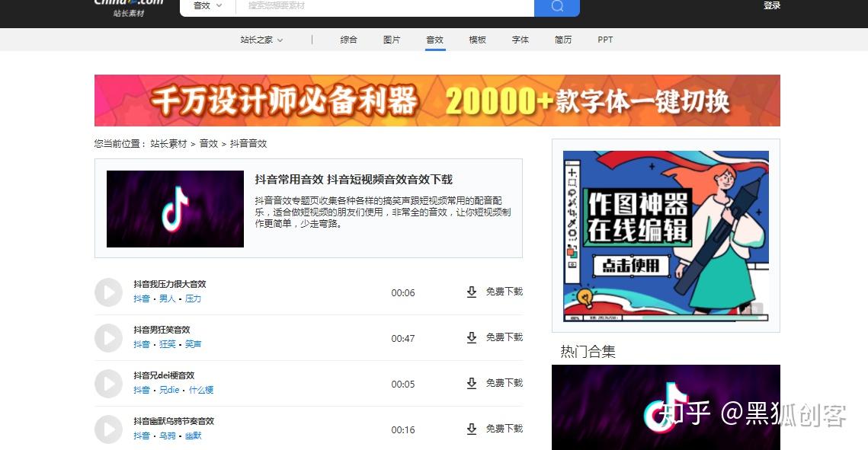
Task: Click download icon for 抖音男狂笑音效
Action: click(x=472, y=338)
